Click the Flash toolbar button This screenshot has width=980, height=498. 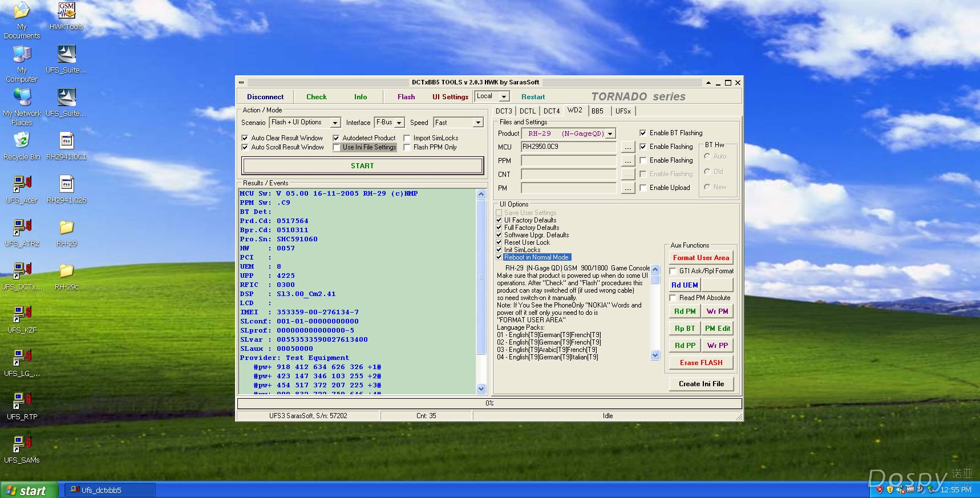(406, 97)
